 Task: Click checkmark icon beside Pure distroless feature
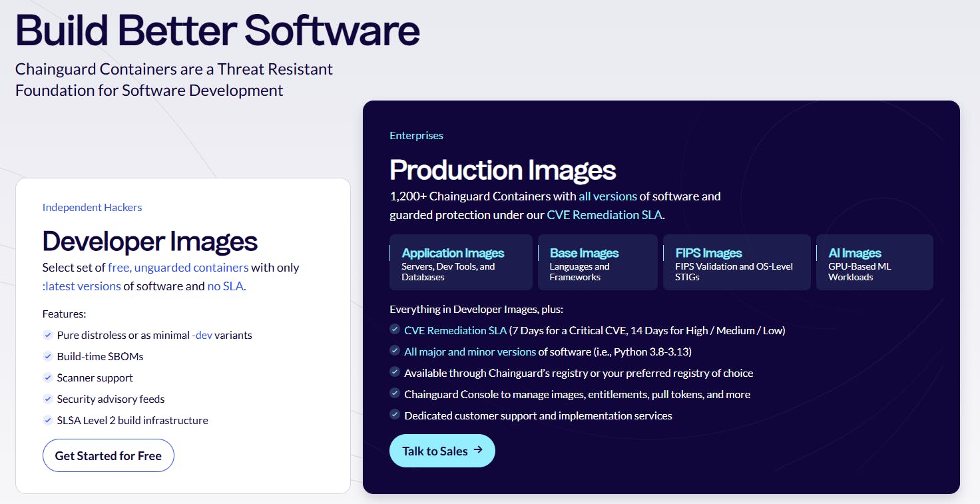[x=48, y=335]
